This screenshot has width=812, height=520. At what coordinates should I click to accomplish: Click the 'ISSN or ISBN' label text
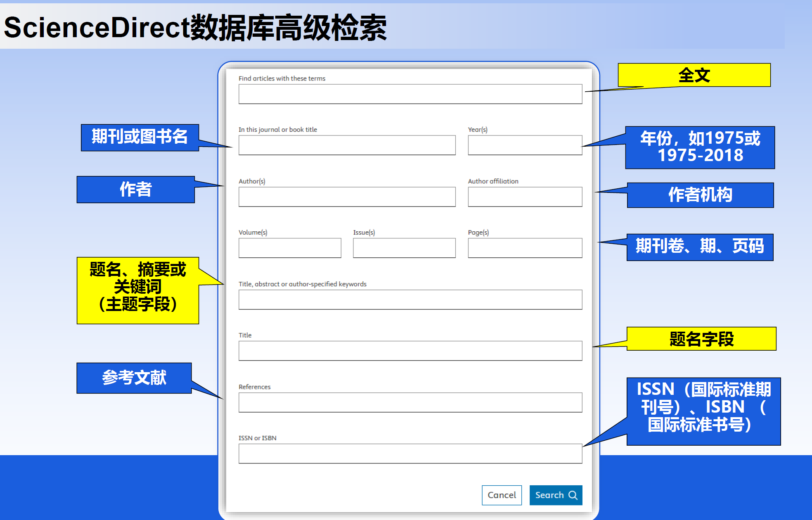pyautogui.click(x=258, y=438)
